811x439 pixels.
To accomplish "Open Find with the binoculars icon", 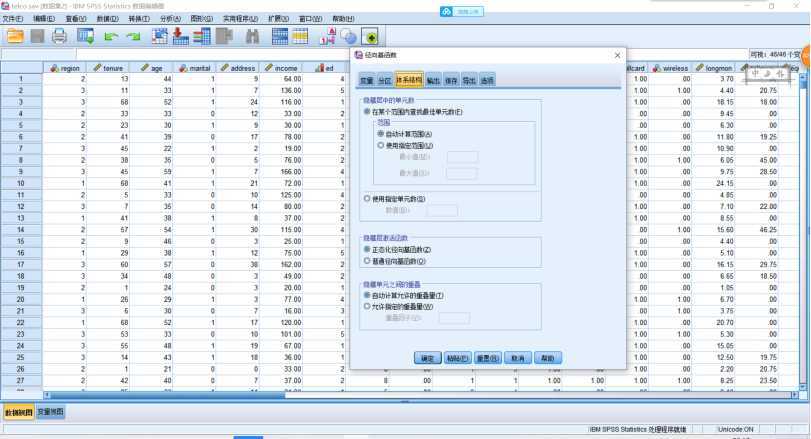I will click(x=252, y=36).
